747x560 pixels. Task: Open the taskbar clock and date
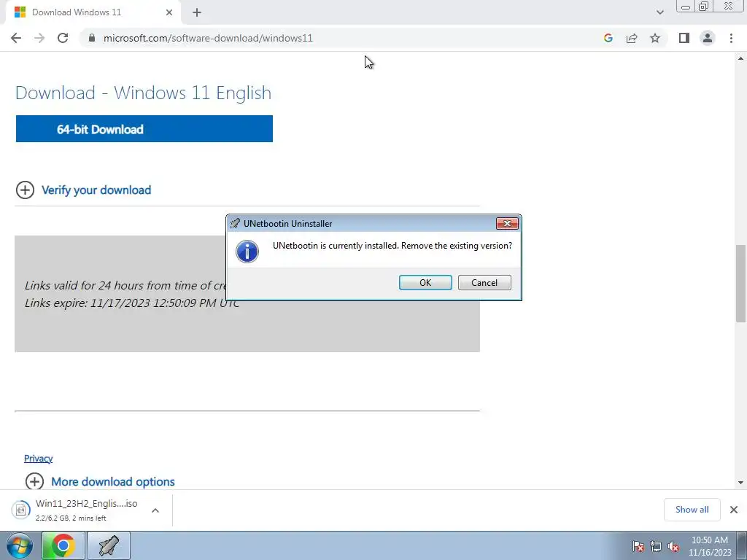pyautogui.click(x=709, y=546)
